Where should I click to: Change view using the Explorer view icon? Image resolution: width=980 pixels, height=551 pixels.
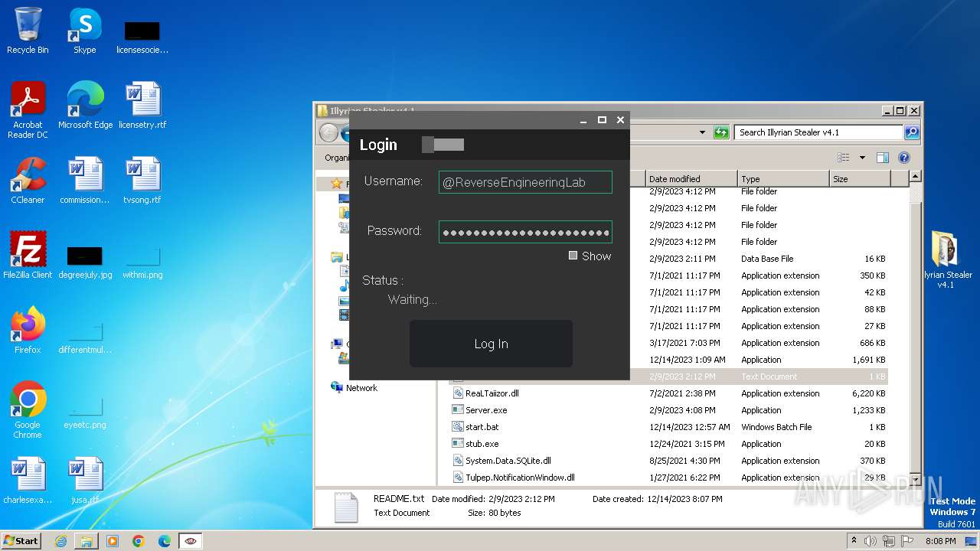pos(844,158)
